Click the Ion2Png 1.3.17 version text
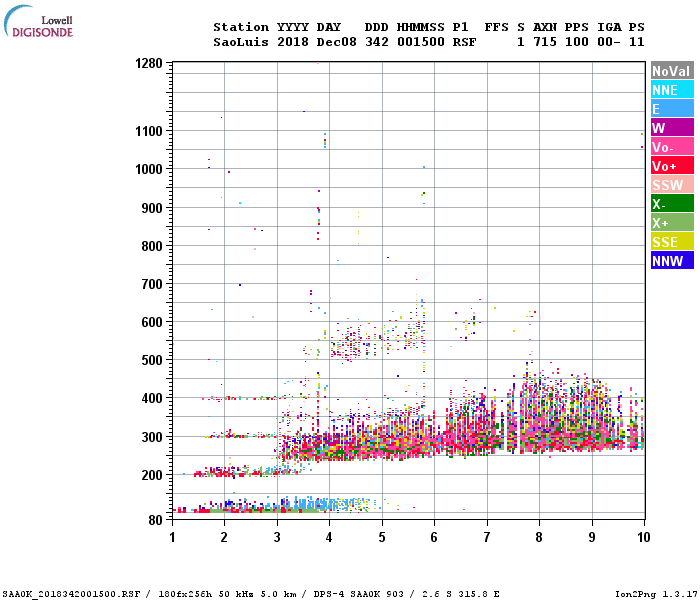Viewport: 700px width, 600px height. click(657, 594)
